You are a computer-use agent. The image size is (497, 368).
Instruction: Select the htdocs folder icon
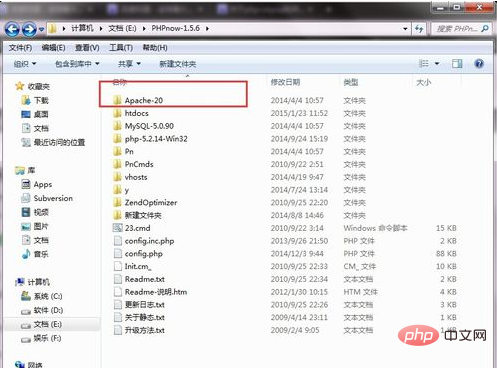pyautogui.click(x=117, y=113)
